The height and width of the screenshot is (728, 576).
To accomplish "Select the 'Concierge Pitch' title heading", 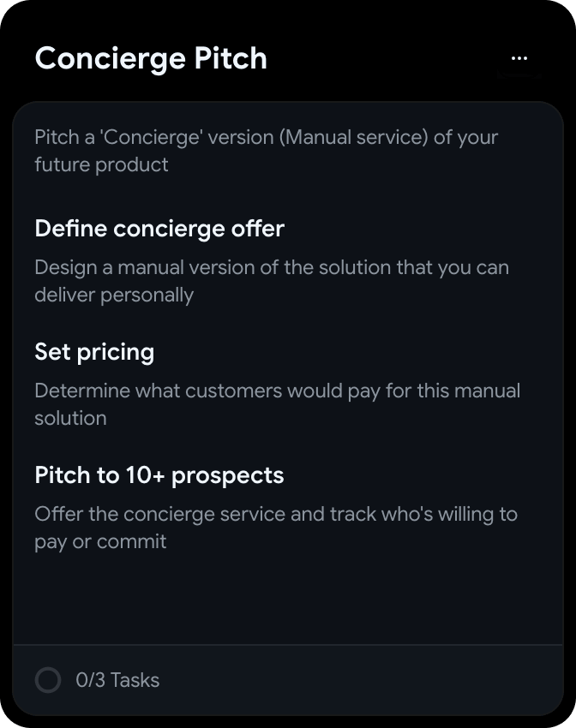I will point(150,58).
